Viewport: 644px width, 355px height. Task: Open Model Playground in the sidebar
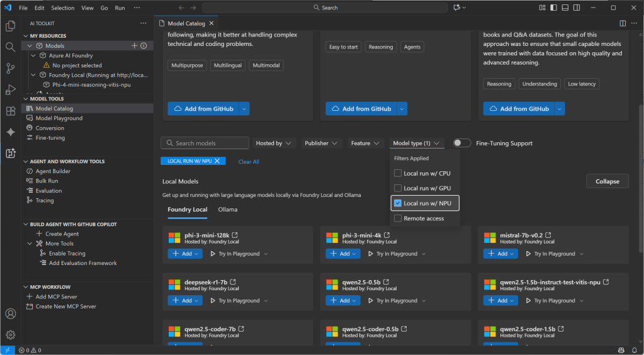click(59, 118)
